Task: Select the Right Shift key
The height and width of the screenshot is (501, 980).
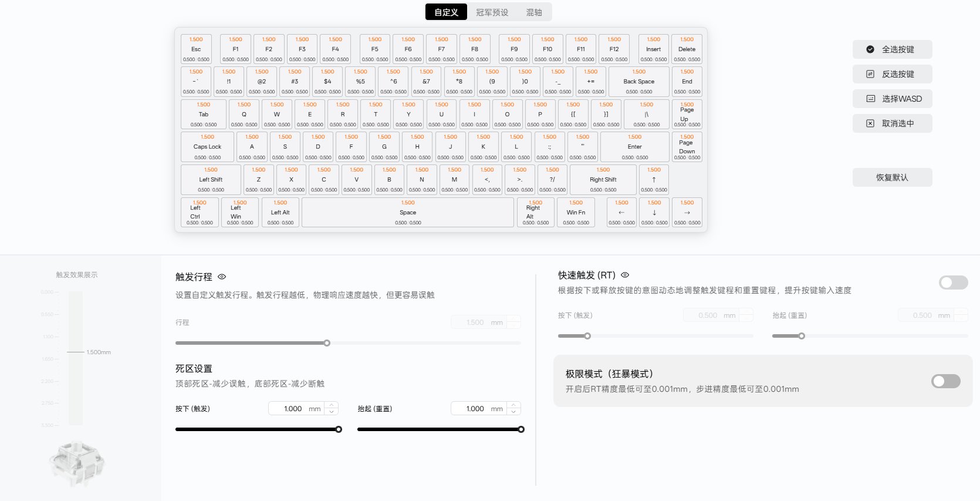Action: pyautogui.click(x=603, y=180)
